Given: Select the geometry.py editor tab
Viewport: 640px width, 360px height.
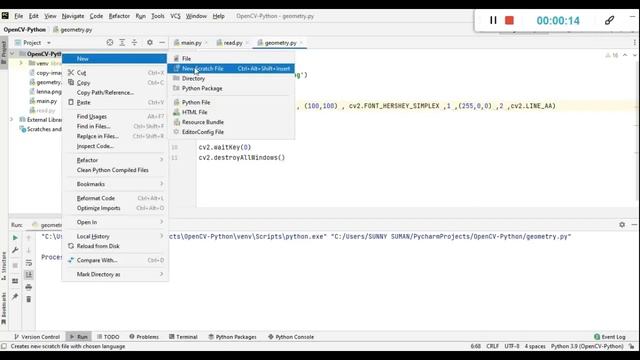Looking at the screenshot, I should (x=280, y=42).
